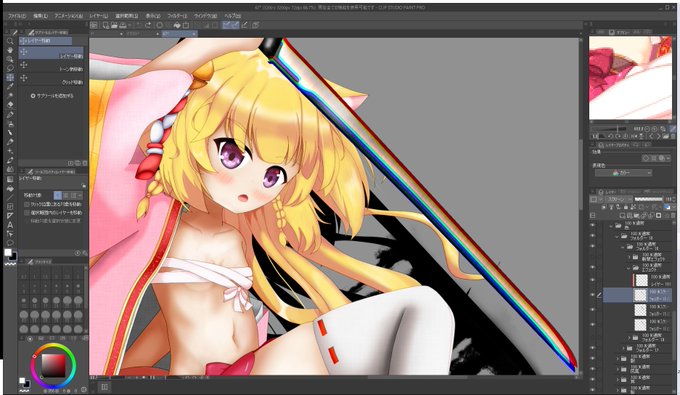The height and width of the screenshot is (395, 680).
Task: Click the Scale/Rotate transform icon in command bar
Action: [x=186, y=25]
